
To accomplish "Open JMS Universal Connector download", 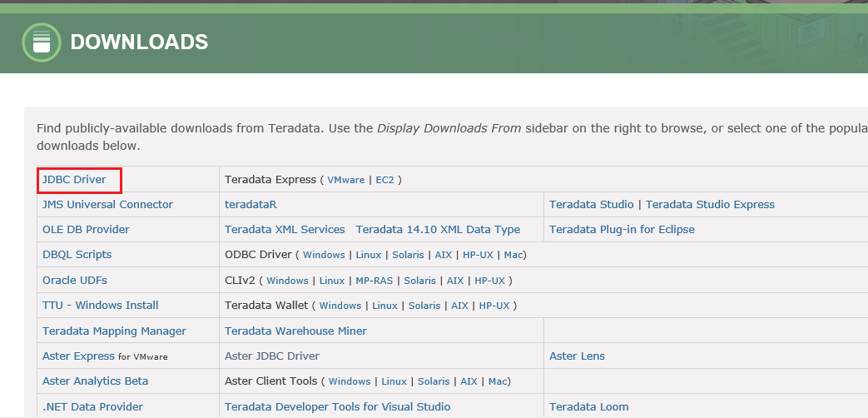I will 108,204.
